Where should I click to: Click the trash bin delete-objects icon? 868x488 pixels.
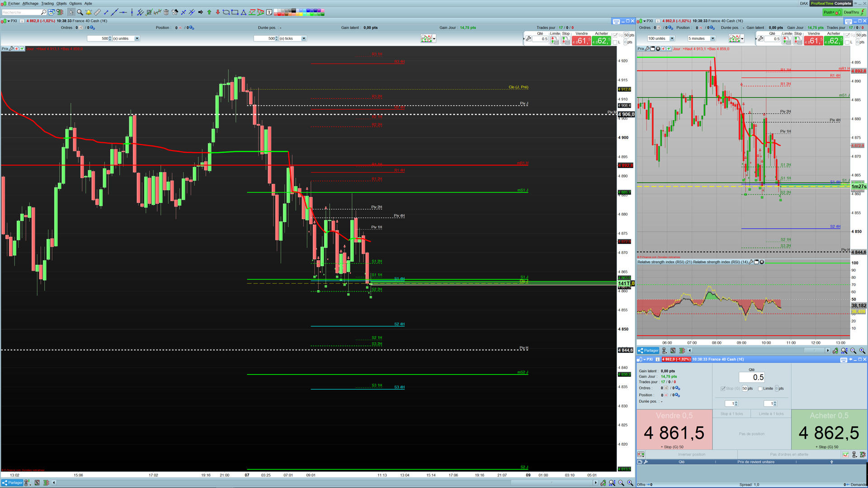[x=166, y=12]
